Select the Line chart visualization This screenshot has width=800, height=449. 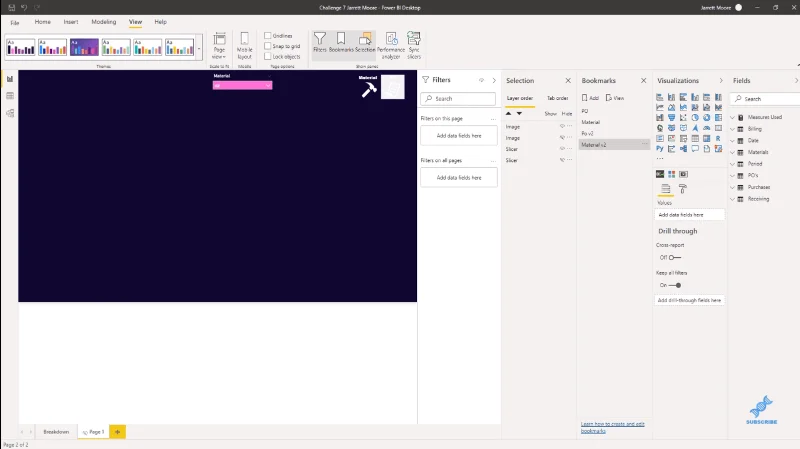tap(660, 107)
